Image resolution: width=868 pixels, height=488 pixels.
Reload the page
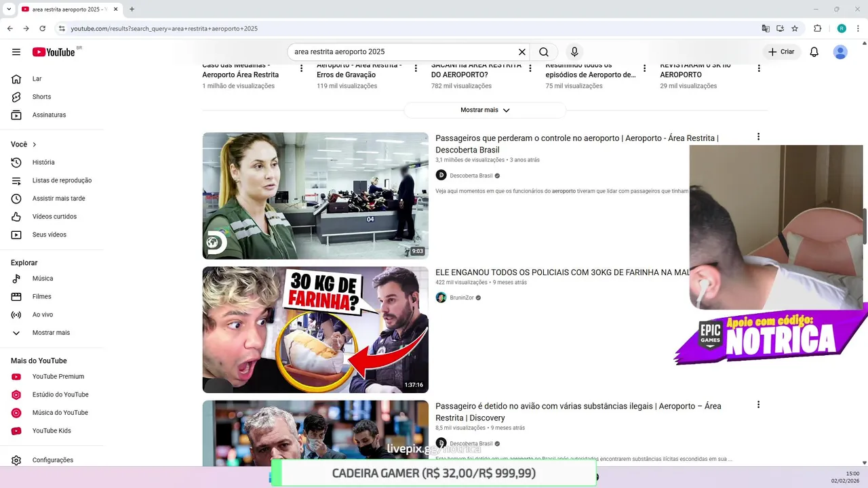42,28
